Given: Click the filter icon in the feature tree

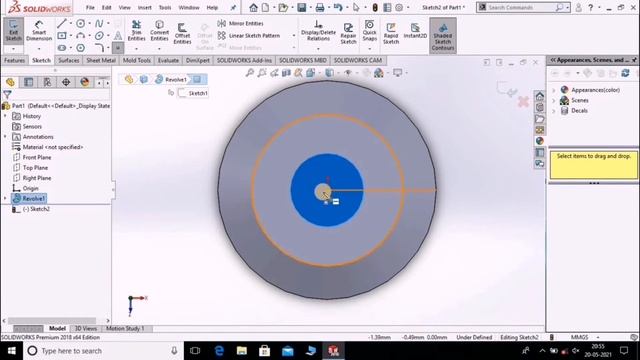Looking at the screenshot, I should coord(7,95).
